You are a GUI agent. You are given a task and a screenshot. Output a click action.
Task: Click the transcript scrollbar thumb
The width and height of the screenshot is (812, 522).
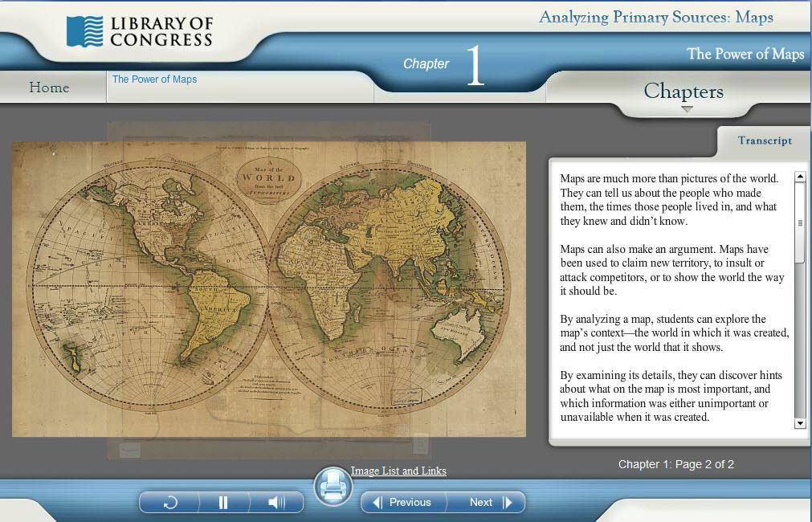pyautogui.click(x=800, y=222)
